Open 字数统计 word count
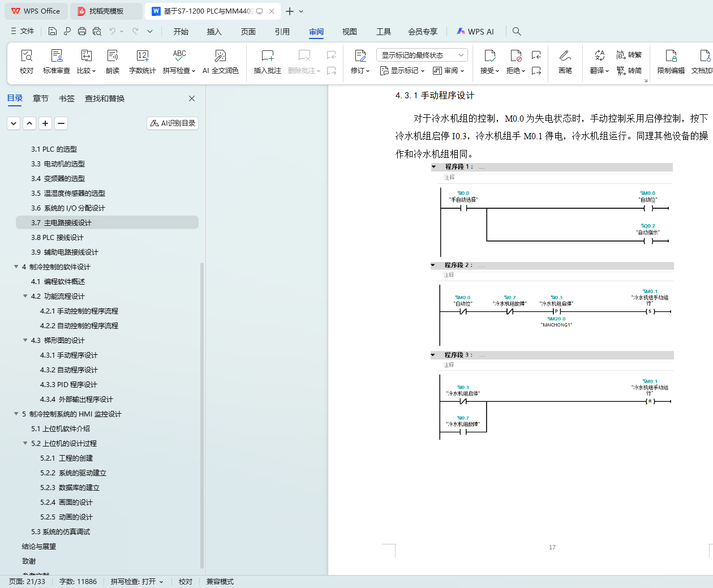Viewport: 713px width, 588px height. click(142, 62)
